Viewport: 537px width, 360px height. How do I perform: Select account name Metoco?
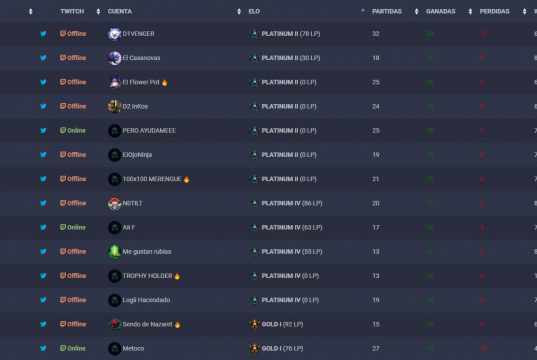[x=133, y=348]
